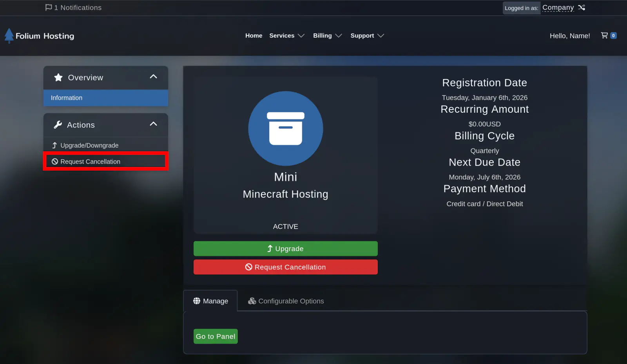Screen dimensions: 627x364
Task: Switch to the Configurable Options tab
Action: [x=286, y=301]
